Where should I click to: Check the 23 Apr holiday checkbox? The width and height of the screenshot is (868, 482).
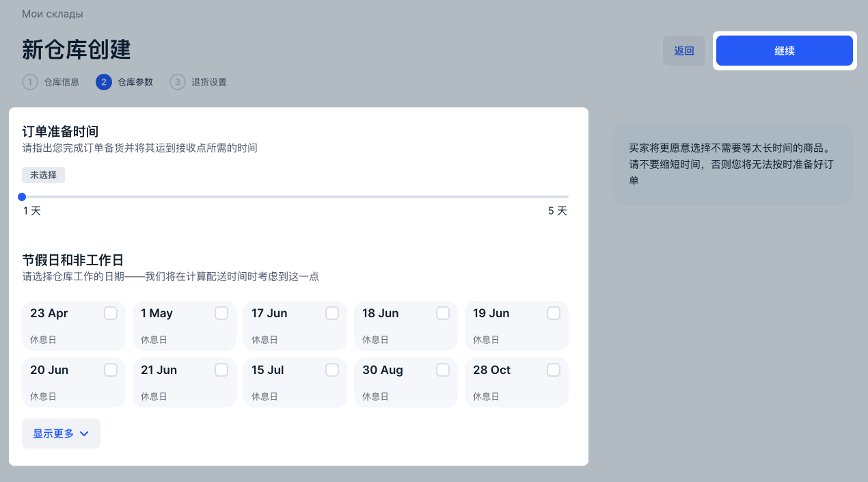point(111,313)
